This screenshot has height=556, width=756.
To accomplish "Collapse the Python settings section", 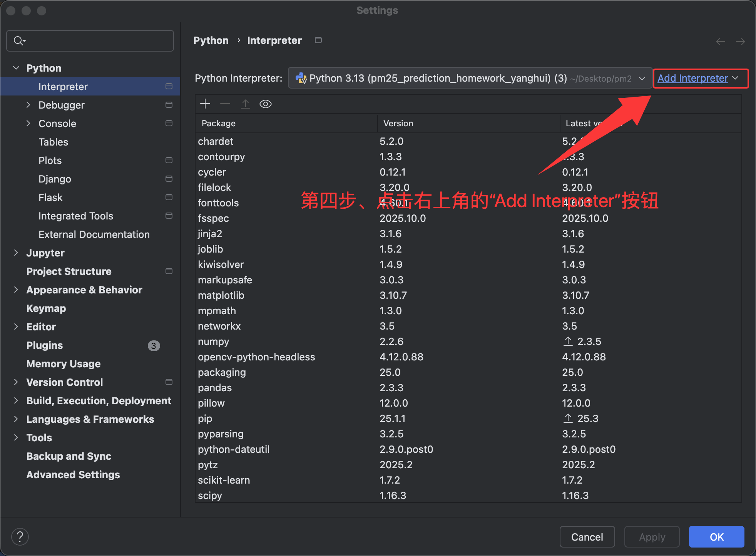I will (x=16, y=68).
